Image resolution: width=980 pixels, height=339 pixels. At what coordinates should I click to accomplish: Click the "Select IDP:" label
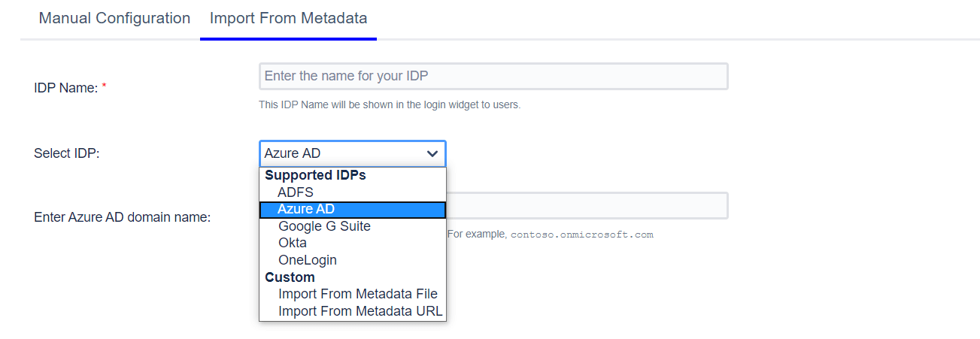[67, 153]
